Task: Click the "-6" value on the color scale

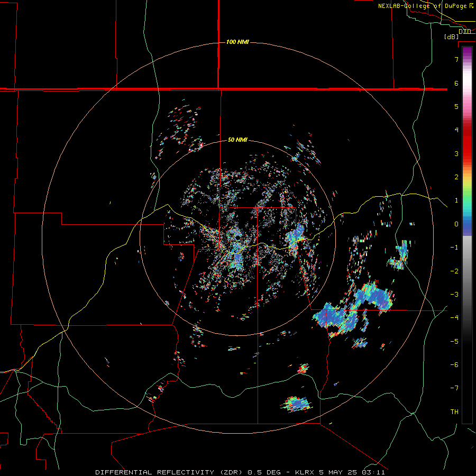Action: click(x=454, y=365)
